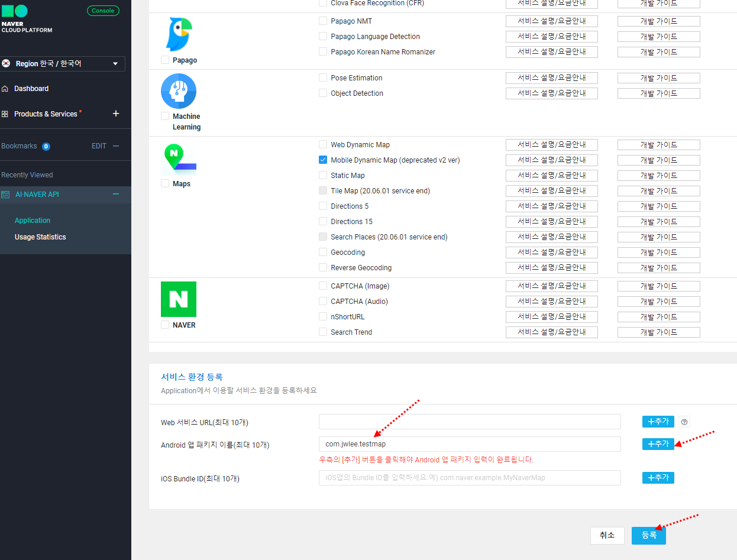Open 개발 가이드 for Mobile Dynamic Map
737x560 pixels.
(x=659, y=160)
